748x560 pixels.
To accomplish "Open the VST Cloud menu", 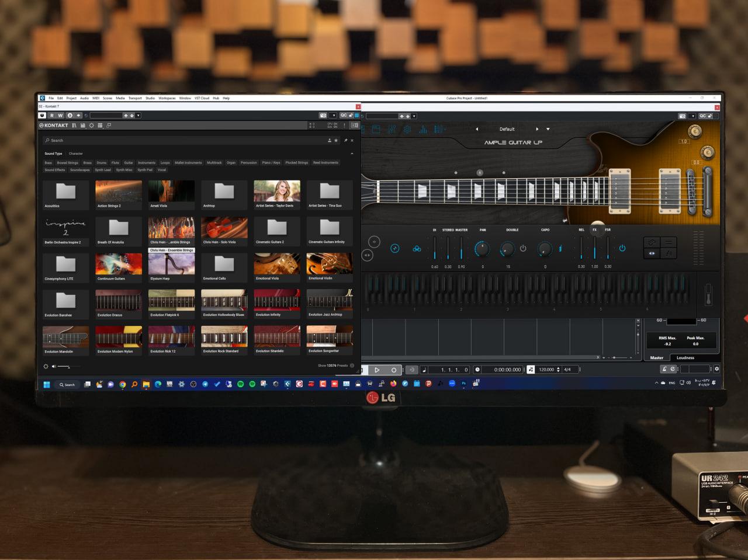I will [202, 98].
